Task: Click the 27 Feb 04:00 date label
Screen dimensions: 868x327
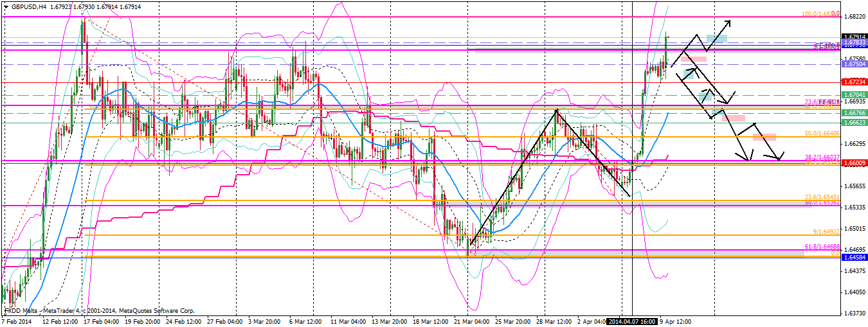Action: point(224,321)
